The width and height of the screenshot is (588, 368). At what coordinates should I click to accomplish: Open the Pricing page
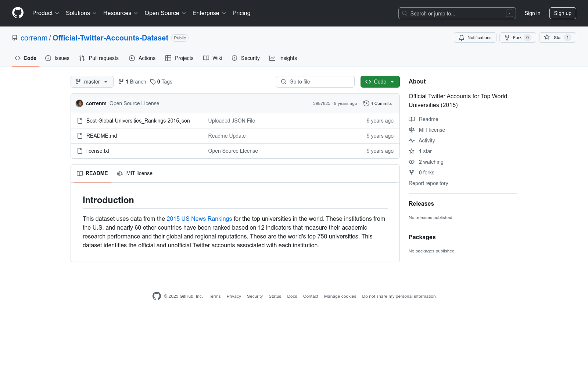(x=241, y=13)
